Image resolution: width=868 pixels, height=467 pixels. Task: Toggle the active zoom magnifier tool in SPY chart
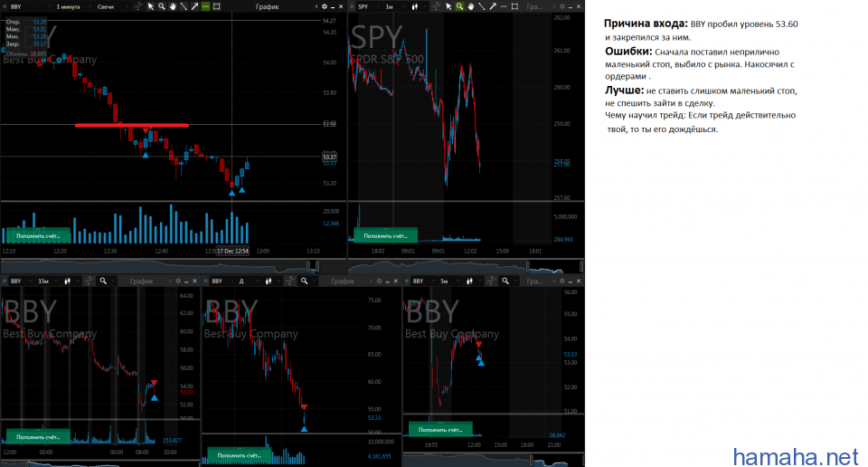pyautogui.click(x=459, y=6)
